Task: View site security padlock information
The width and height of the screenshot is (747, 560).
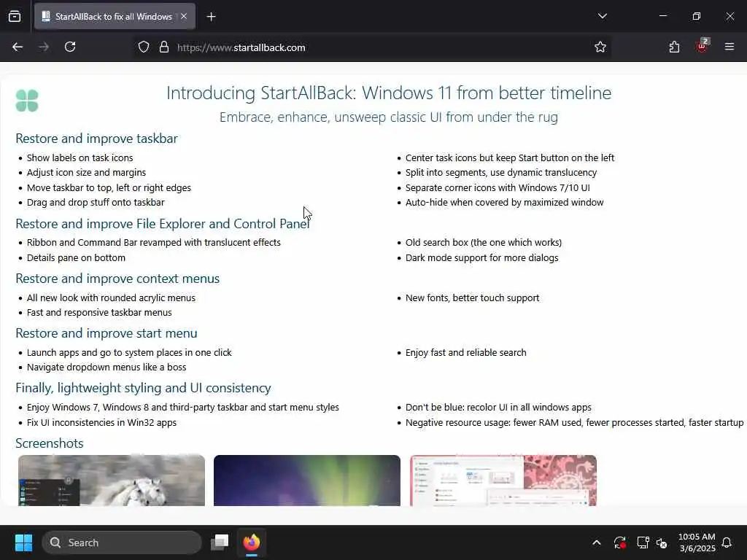Action: pos(164,47)
